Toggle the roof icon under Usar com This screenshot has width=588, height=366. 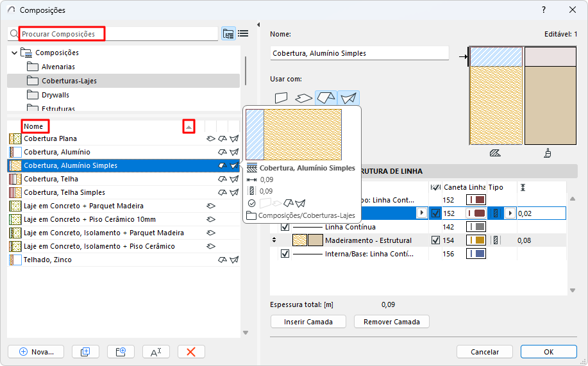tap(326, 97)
